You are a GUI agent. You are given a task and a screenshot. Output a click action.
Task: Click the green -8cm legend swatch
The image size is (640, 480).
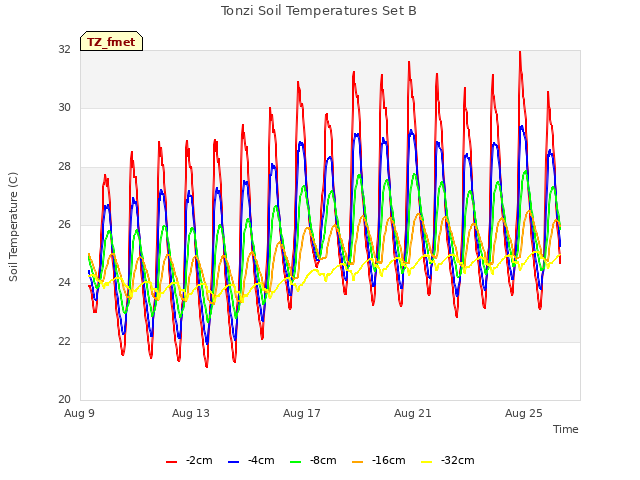296,462
